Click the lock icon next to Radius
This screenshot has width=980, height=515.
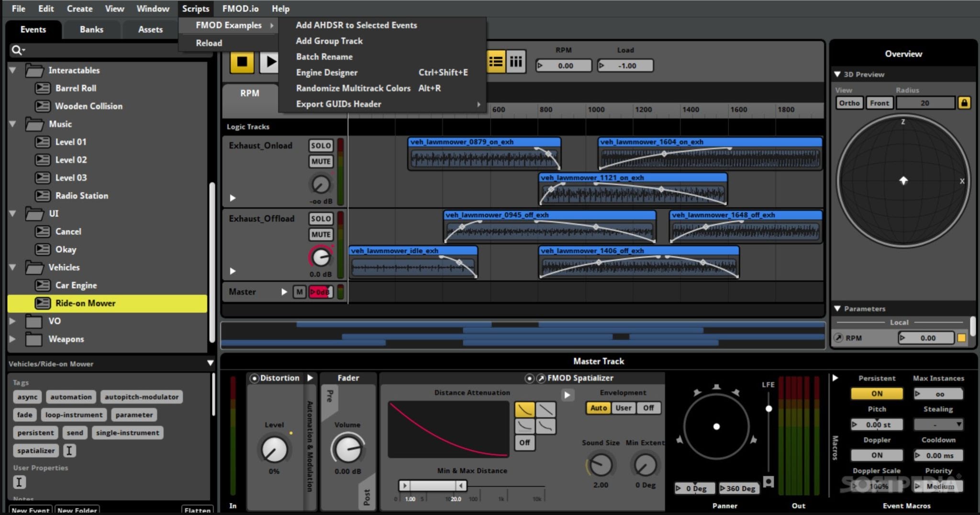(964, 103)
